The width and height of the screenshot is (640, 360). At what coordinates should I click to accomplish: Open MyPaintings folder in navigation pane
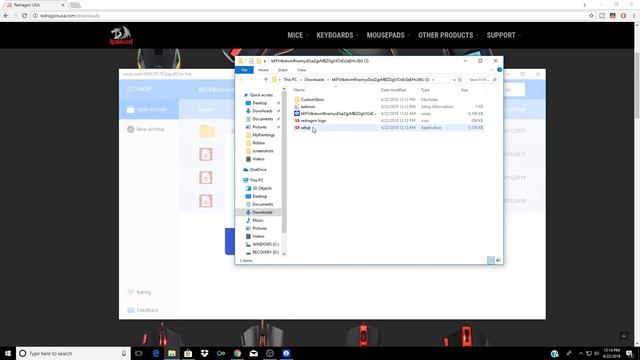(x=263, y=135)
